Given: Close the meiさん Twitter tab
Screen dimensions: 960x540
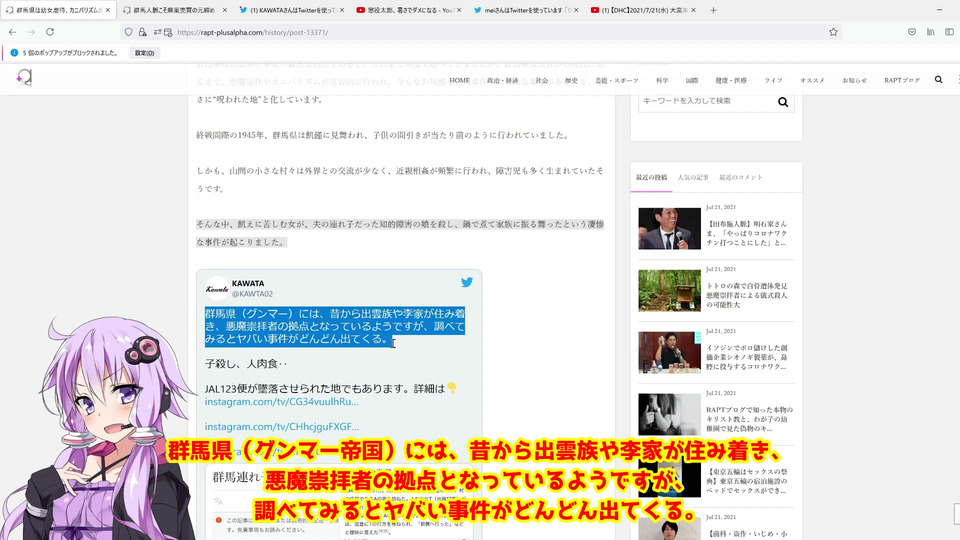Looking at the screenshot, I should (x=576, y=10).
